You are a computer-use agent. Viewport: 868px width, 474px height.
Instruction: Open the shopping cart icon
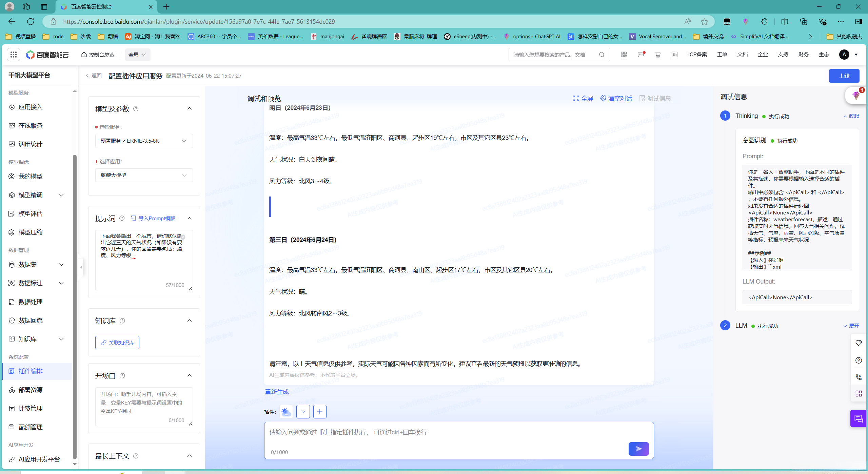point(657,55)
